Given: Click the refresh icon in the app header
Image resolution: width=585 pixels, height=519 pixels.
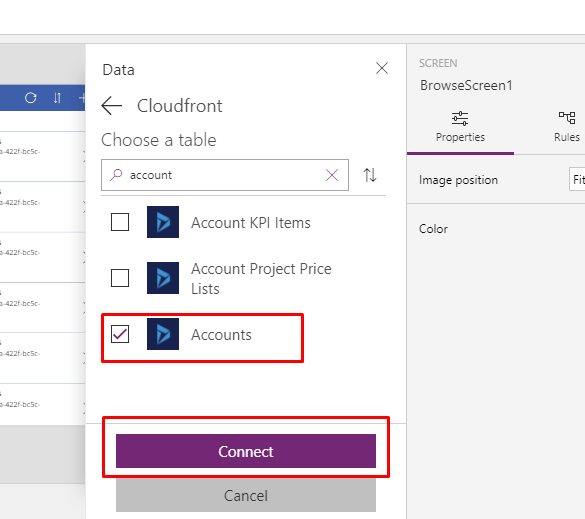Looking at the screenshot, I should click(31, 98).
